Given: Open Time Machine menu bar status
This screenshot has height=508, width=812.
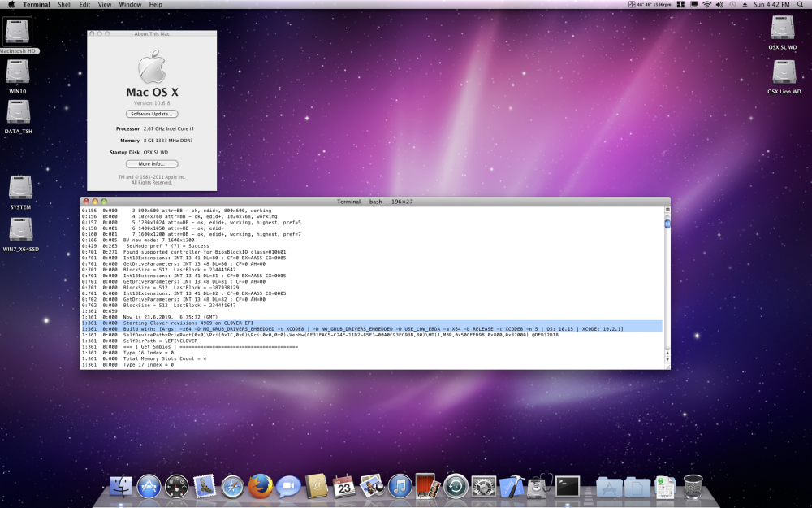Looking at the screenshot, I should (x=732, y=4).
